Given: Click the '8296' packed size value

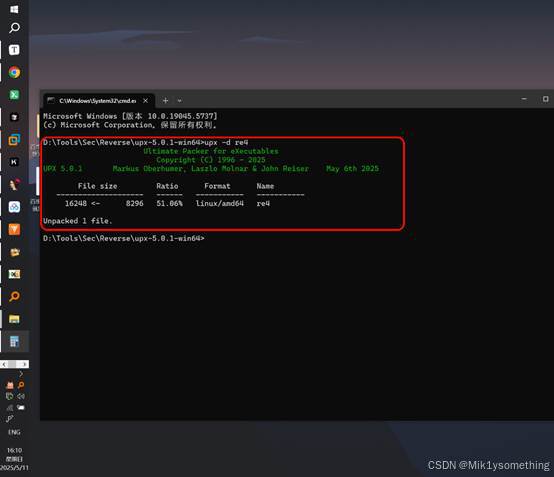Looking at the screenshot, I should click(x=135, y=204).
